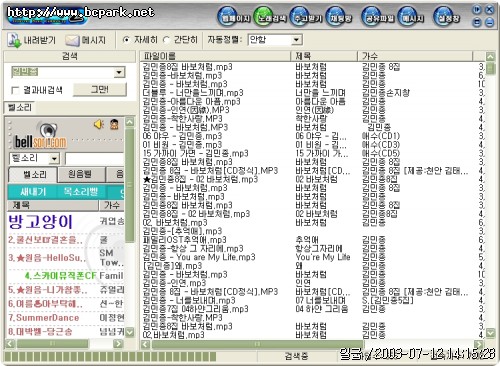
Task: Sort results by 제목 column header
Action: [324, 56]
